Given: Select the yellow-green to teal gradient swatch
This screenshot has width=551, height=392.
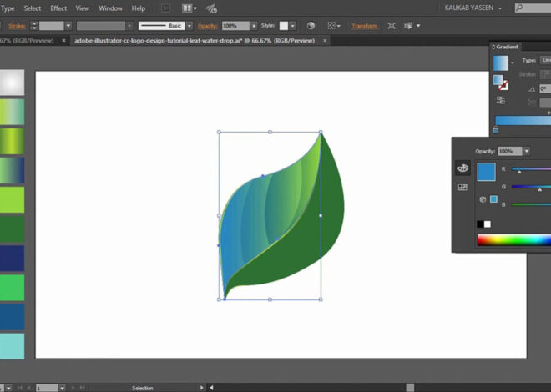Looking at the screenshot, I should [12, 112].
